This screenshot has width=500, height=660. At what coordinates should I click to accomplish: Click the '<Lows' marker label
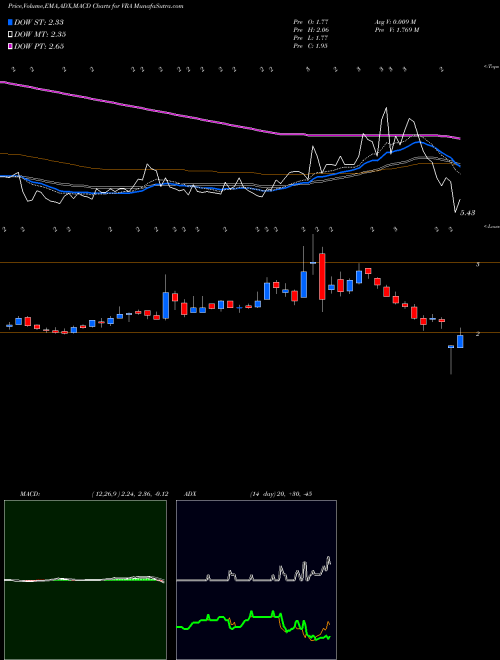point(491,226)
